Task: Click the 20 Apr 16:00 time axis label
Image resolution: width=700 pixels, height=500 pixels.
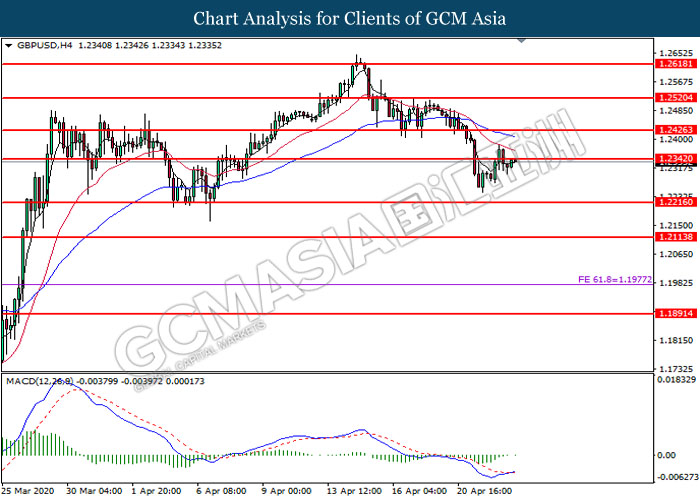Action: pos(484,491)
